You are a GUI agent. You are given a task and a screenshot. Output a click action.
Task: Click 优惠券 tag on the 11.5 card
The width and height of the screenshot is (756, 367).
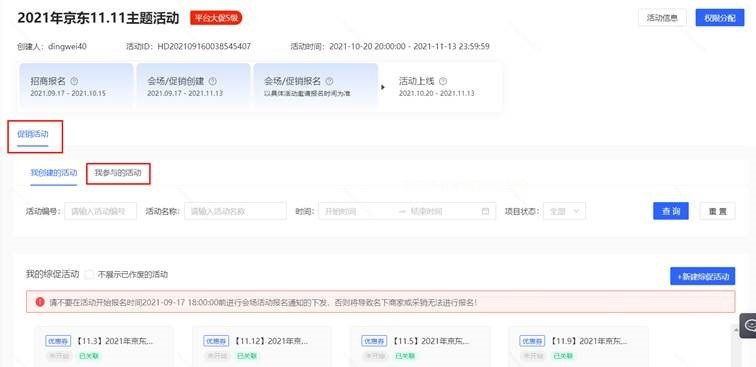click(374, 341)
